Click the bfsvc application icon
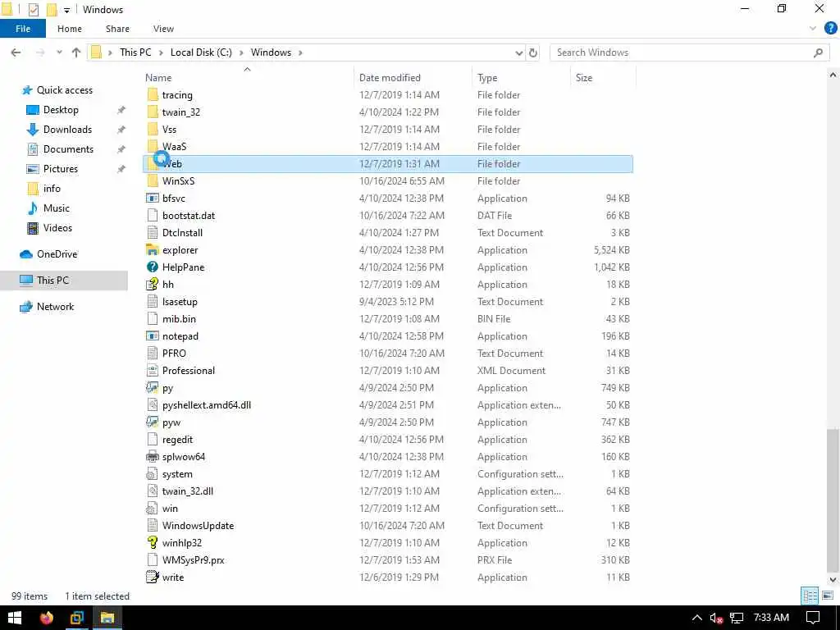 tap(153, 199)
